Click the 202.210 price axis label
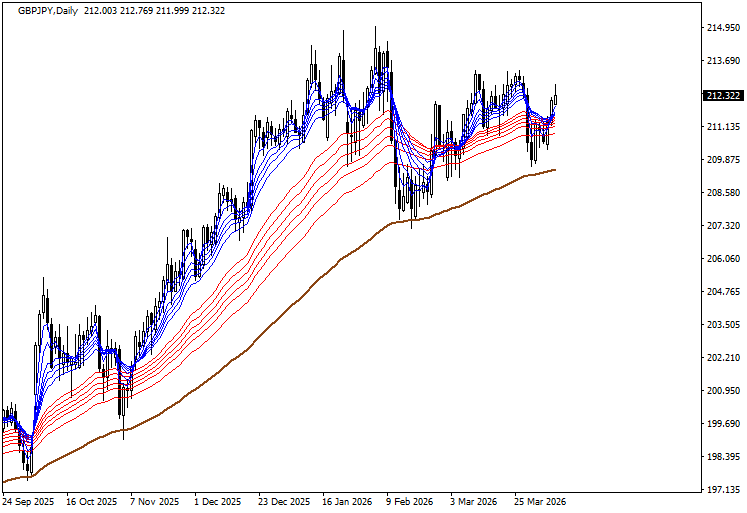 pyautogui.click(x=722, y=358)
